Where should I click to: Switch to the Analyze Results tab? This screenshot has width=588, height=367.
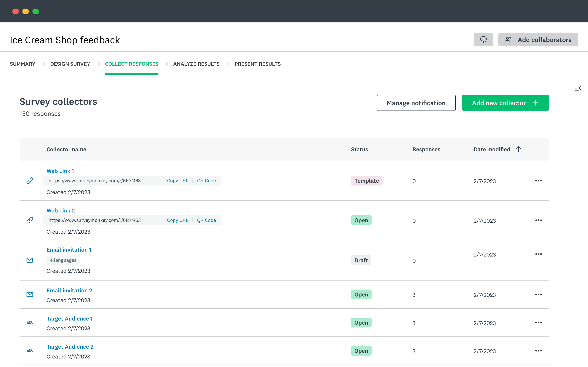[196, 64]
